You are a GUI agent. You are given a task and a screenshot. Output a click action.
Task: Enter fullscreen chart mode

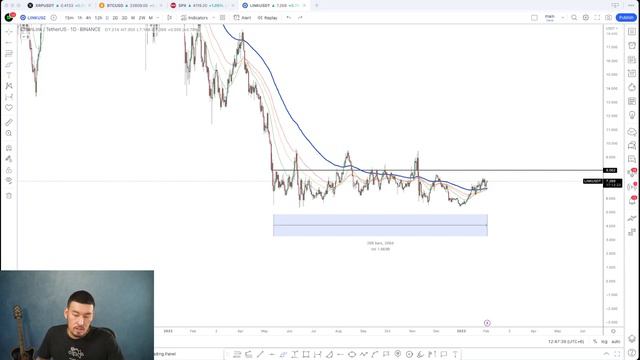(x=597, y=18)
